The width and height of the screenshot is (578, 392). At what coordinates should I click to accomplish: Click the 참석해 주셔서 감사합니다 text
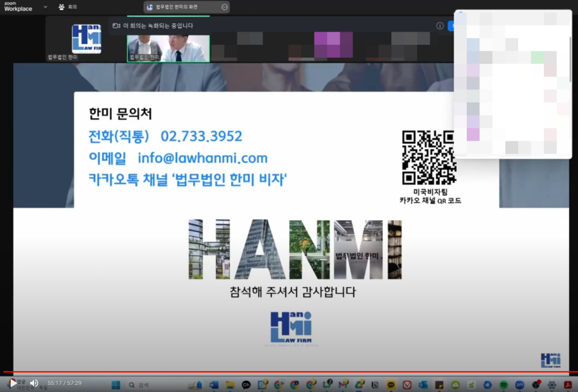[293, 292]
